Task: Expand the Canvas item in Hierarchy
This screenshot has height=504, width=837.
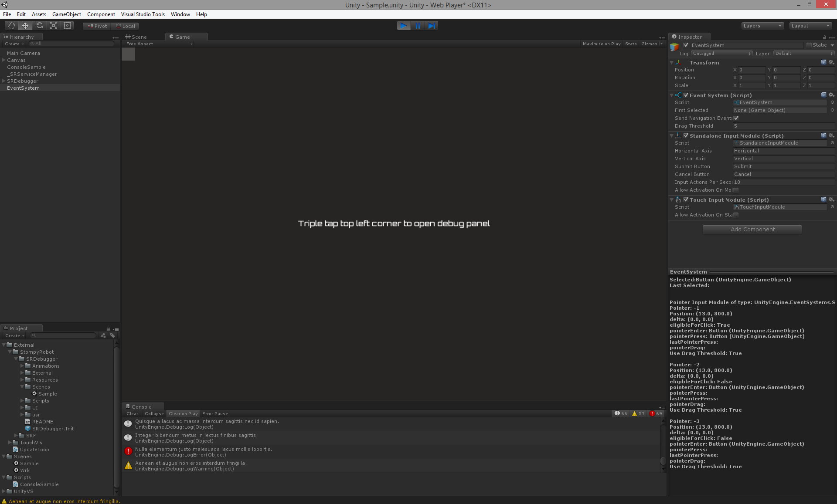Action: [3, 60]
